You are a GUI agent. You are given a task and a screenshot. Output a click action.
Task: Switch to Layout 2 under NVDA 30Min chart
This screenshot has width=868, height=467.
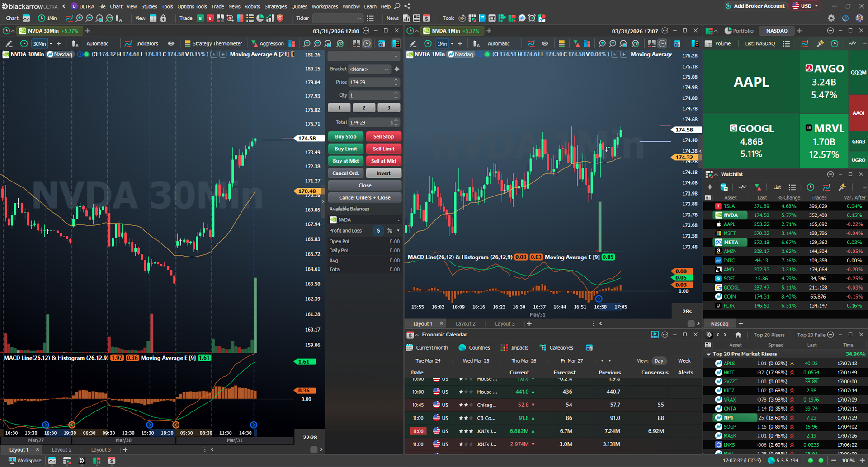pyautogui.click(x=61, y=450)
